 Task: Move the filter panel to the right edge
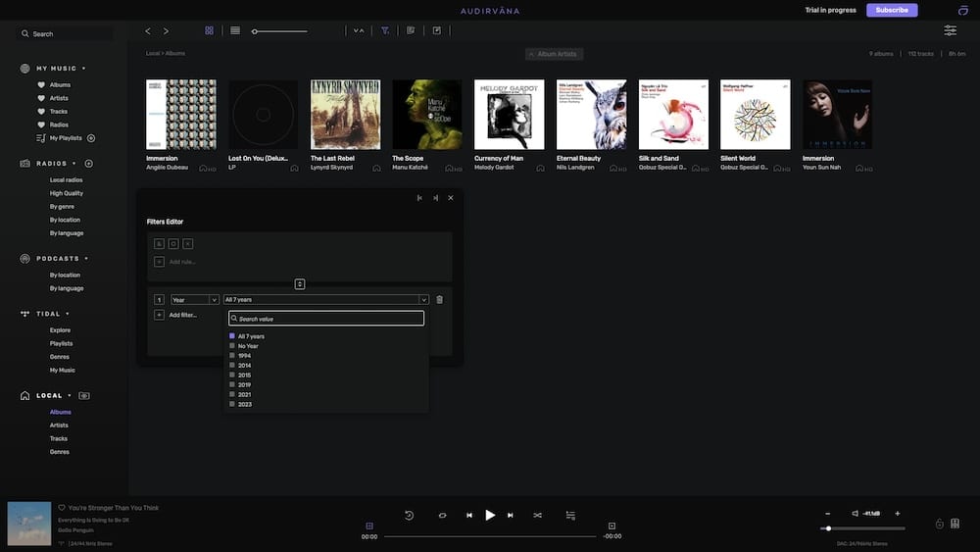[x=436, y=197]
